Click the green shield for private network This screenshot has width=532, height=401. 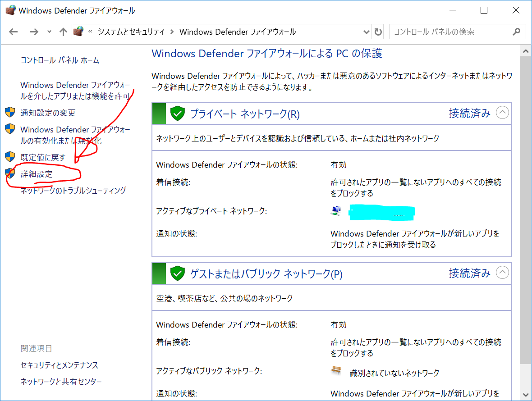point(178,114)
